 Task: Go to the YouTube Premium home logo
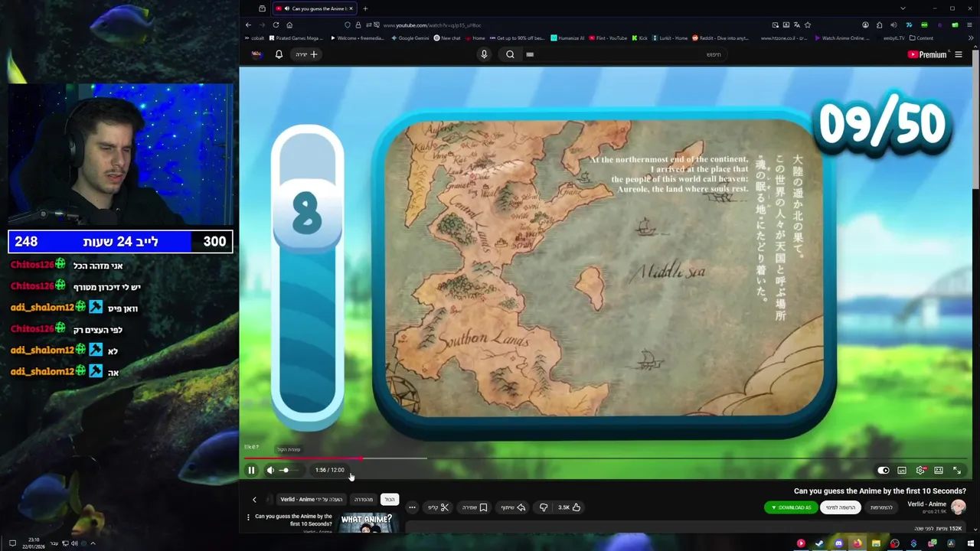(927, 54)
